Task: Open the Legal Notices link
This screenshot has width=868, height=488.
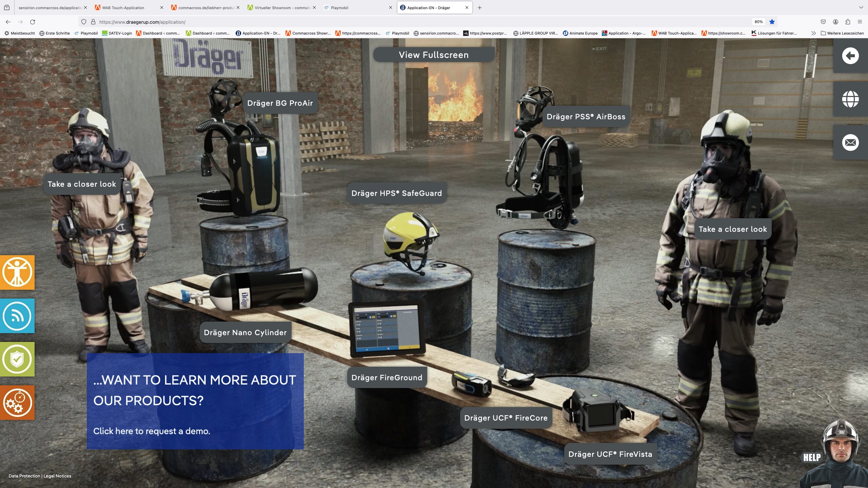Action: (x=57, y=476)
